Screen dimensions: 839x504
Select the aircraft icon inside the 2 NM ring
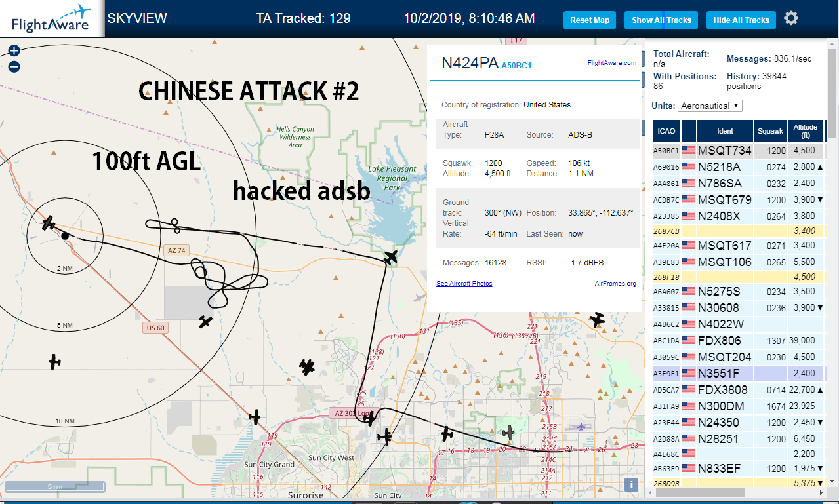[x=49, y=223]
